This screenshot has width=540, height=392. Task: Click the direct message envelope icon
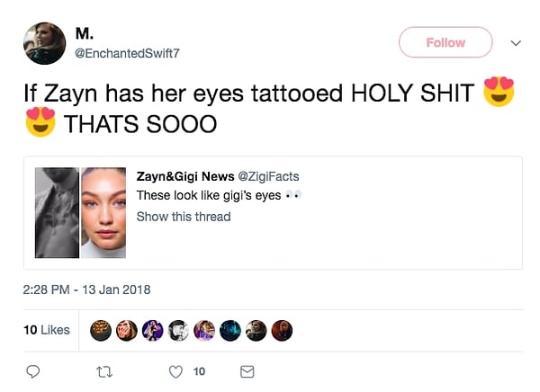pyautogui.click(x=247, y=371)
